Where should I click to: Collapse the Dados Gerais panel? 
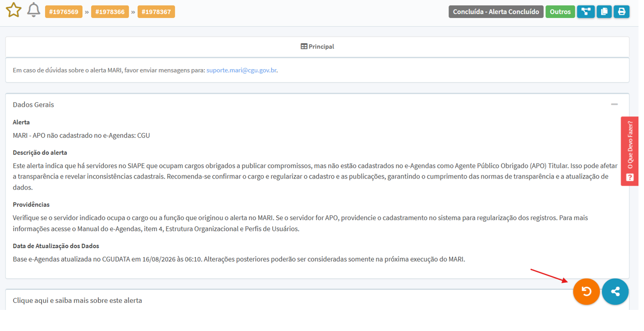tap(614, 104)
